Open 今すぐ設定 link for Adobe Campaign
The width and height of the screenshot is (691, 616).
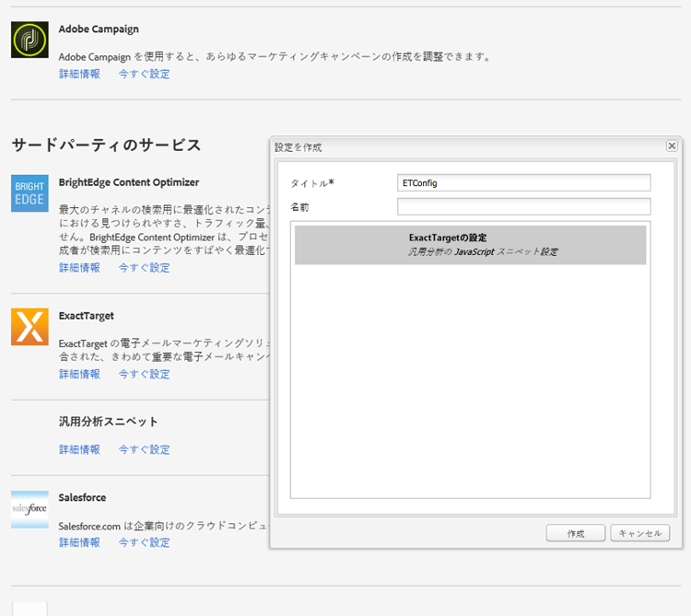144,74
